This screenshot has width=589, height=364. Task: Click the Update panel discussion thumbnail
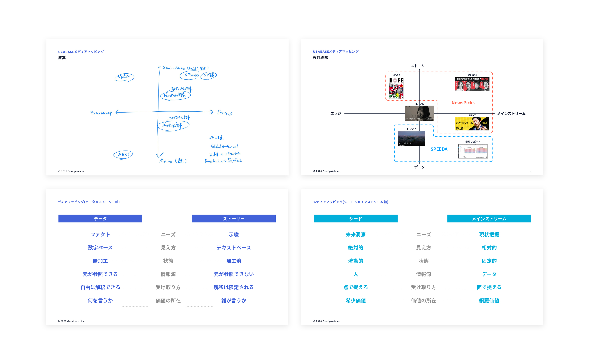point(472,84)
